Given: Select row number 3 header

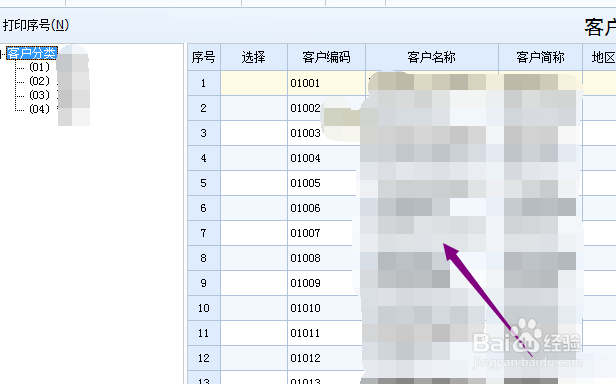Looking at the screenshot, I should pos(204,133).
